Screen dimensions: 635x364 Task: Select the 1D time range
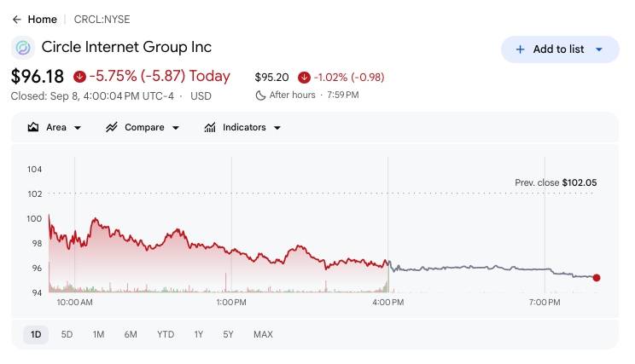coord(36,334)
